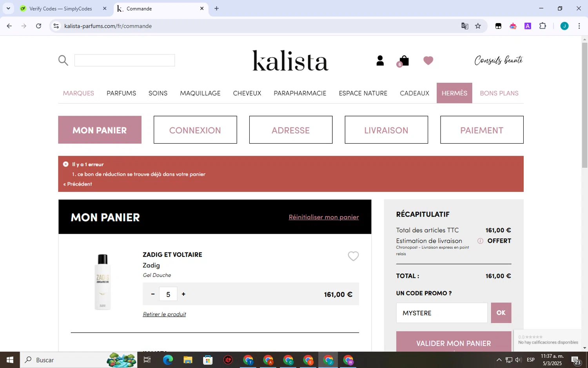
Task: Open the PARAPHARMACIE menu
Action: click(x=300, y=93)
